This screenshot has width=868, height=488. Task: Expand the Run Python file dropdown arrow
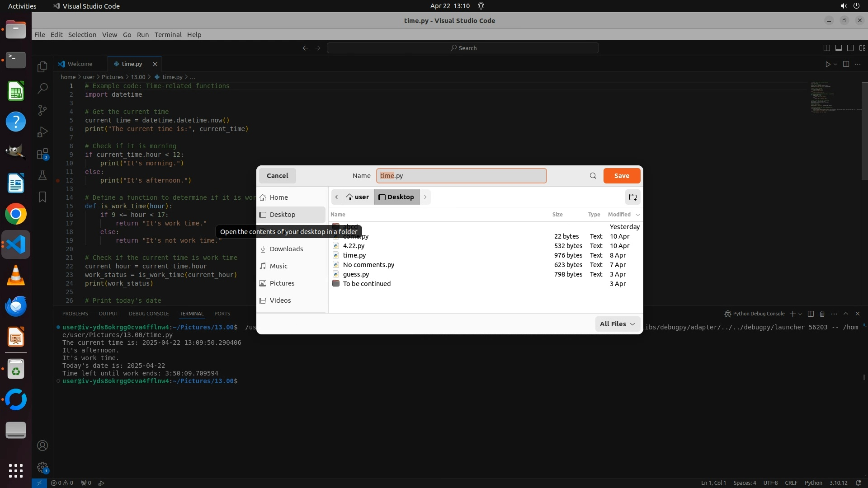point(835,64)
